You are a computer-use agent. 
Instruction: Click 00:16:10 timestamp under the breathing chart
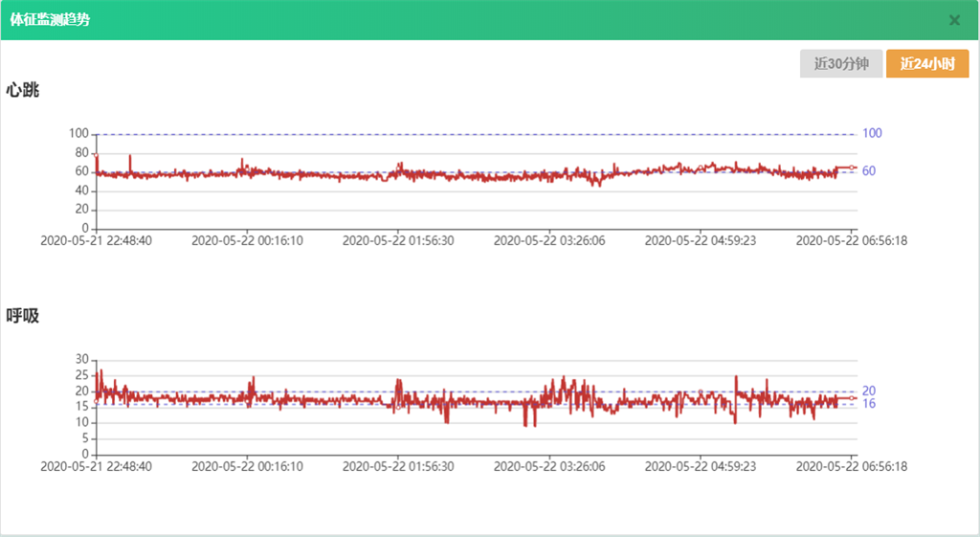247,467
